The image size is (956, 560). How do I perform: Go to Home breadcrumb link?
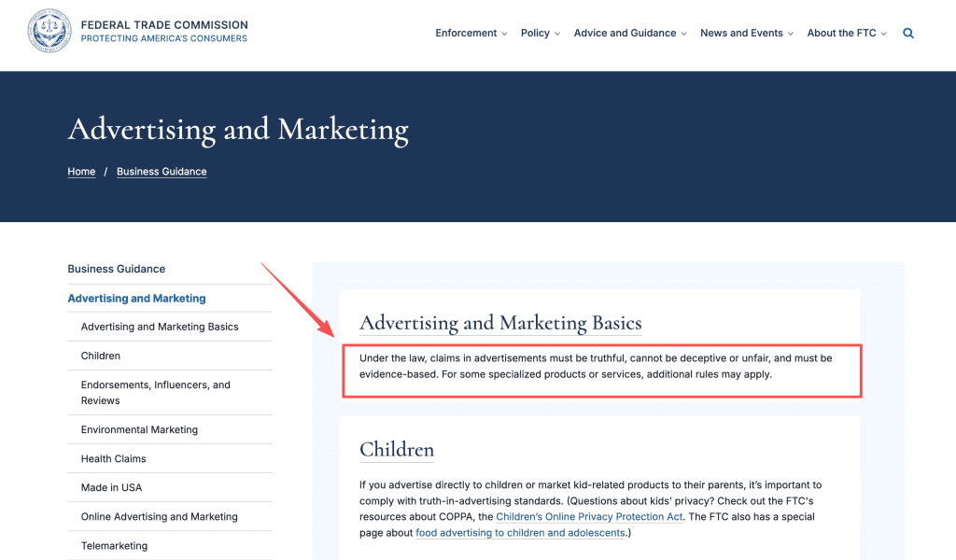(x=82, y=172)
